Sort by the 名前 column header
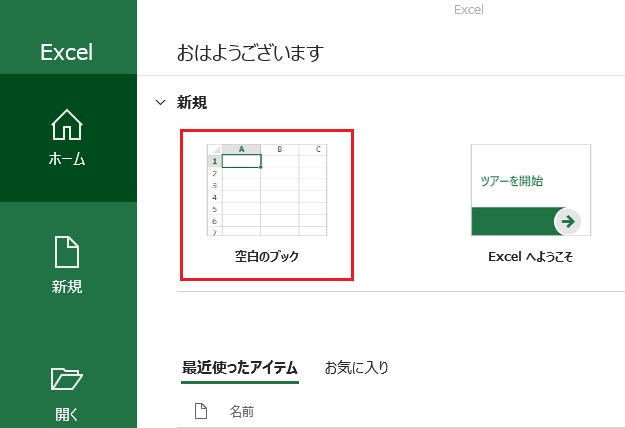 pos(242,412)
